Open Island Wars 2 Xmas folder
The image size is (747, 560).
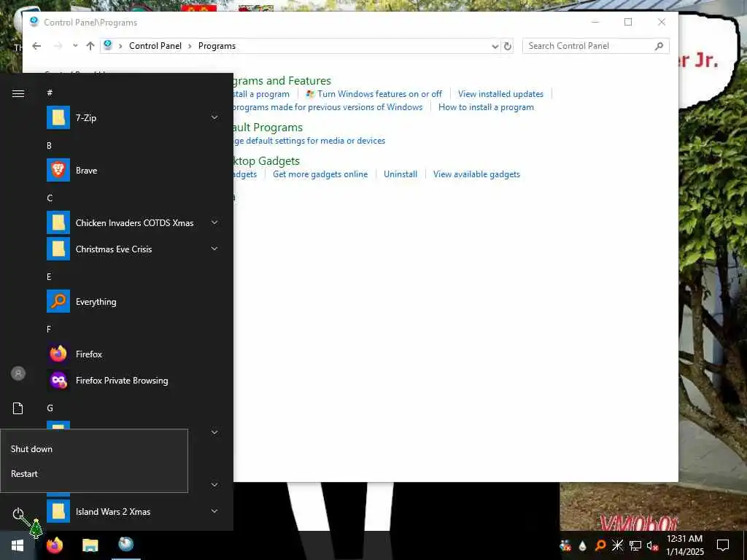[133, 511]
